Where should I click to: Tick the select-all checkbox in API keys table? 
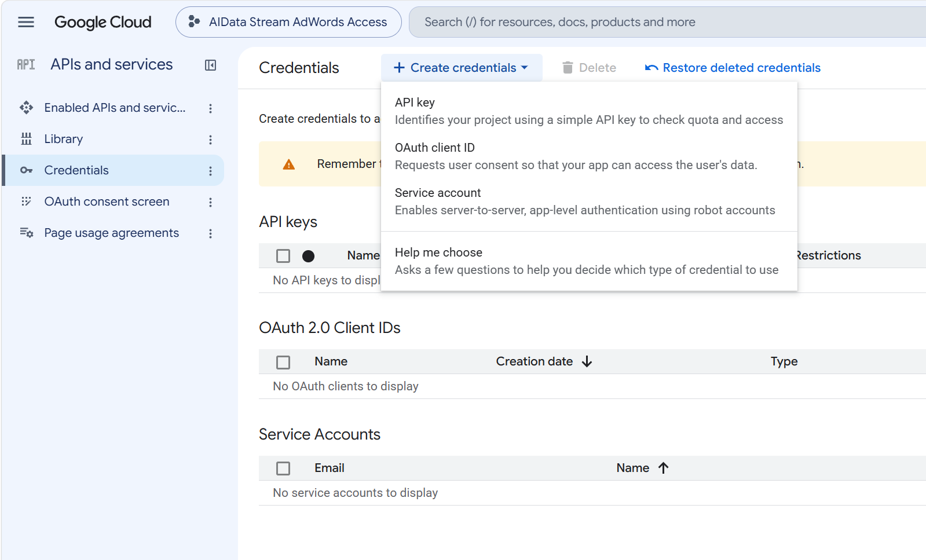click(x=283, y=256)
